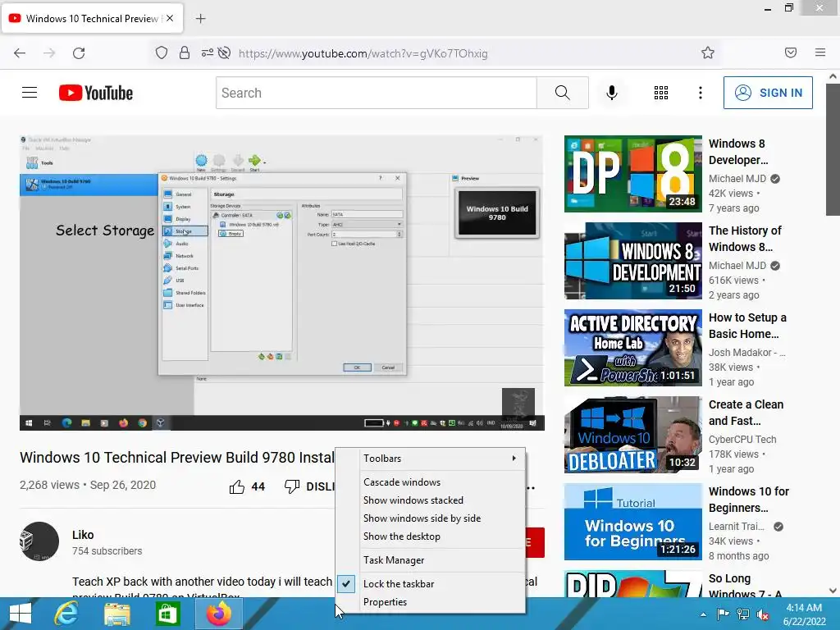The image size is (840, 630).
Task: Click the Firefox taskbar icon
Action: tap(218, 614)
